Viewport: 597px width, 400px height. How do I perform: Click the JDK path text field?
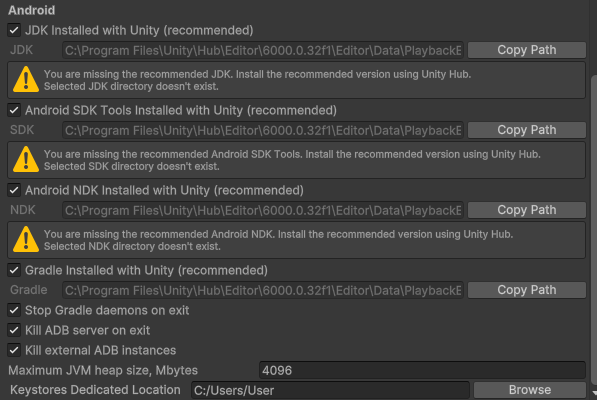[263, 50]
